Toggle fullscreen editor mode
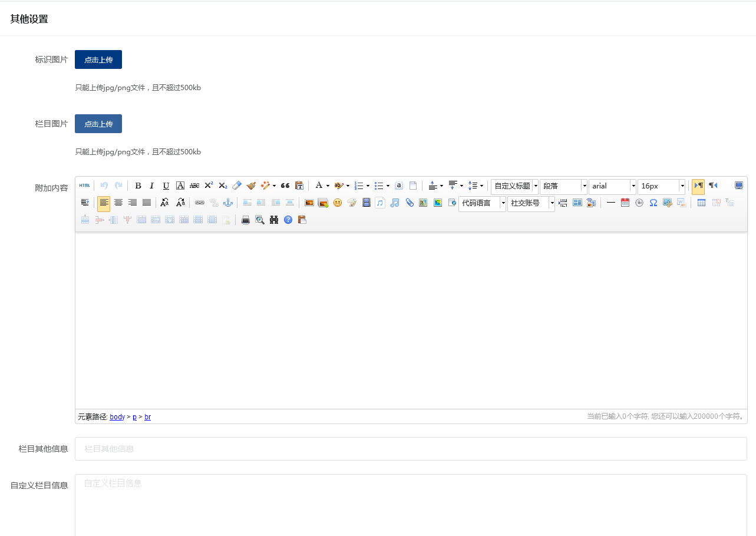This screenshot has width=756, height=536. click(x=739, y=186)
